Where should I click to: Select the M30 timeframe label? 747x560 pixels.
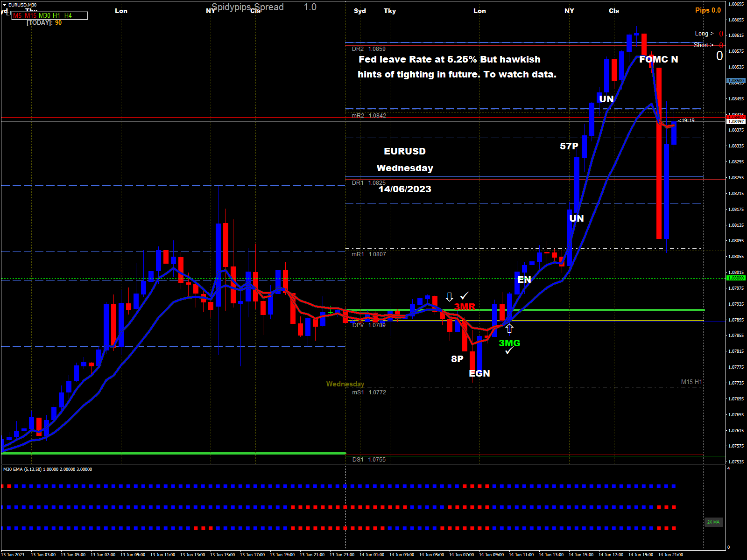[44, 15]
